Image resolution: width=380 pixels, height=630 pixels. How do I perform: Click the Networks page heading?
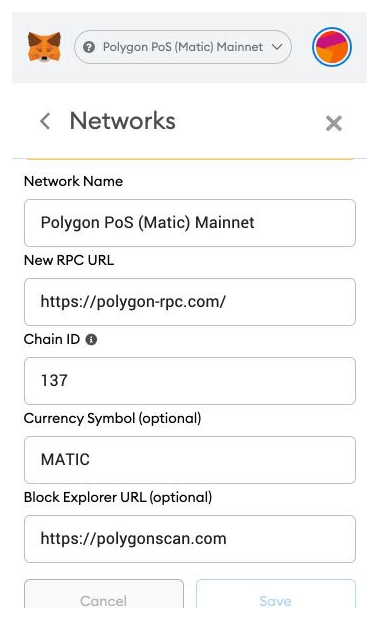(x=123, y=121)
